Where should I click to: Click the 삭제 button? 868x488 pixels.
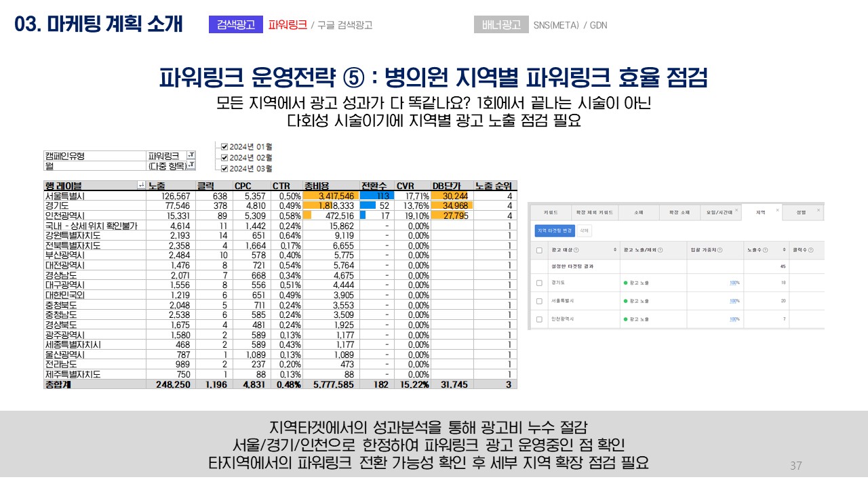click(584, 230)
